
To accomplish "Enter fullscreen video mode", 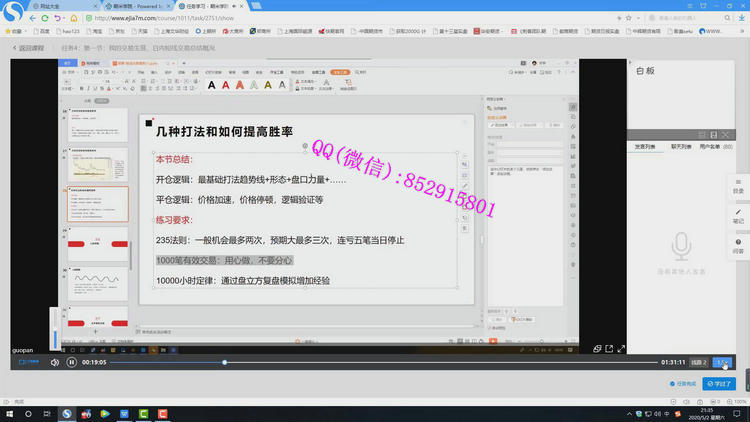I will (621, 349).
